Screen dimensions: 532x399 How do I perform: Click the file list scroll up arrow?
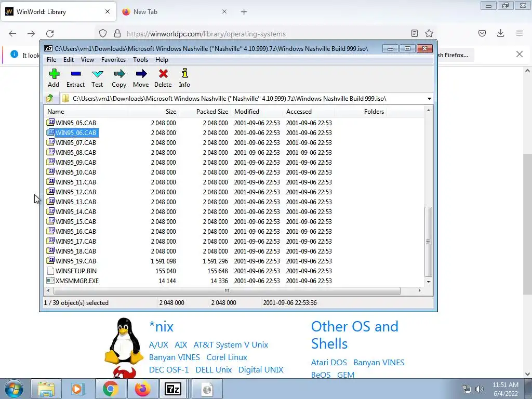pos(429,111)
